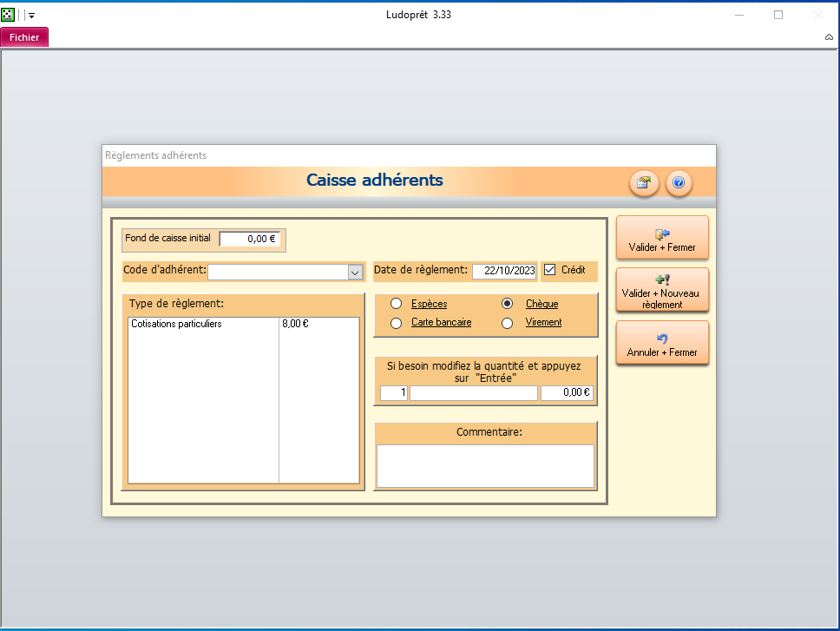Click the Ludoprêt dice application icon
This screenshot has width=840, height=631.
[x=8, y=15]
